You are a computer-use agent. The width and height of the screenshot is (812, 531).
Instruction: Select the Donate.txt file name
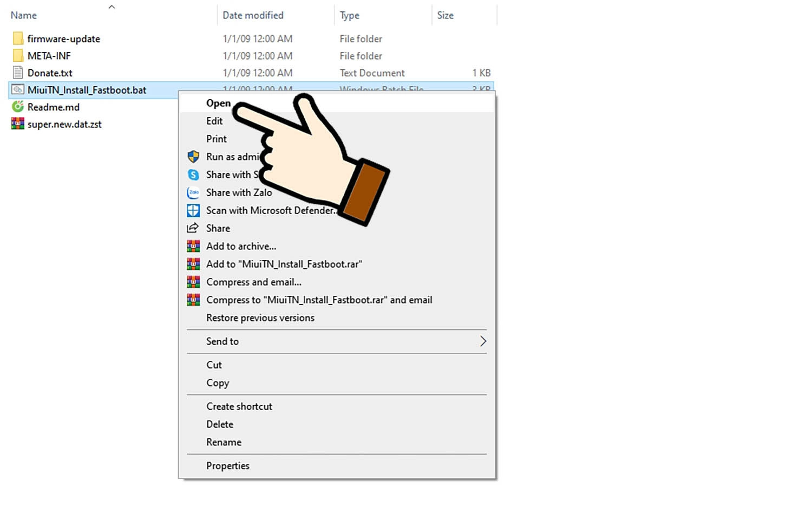pos(50,73)
